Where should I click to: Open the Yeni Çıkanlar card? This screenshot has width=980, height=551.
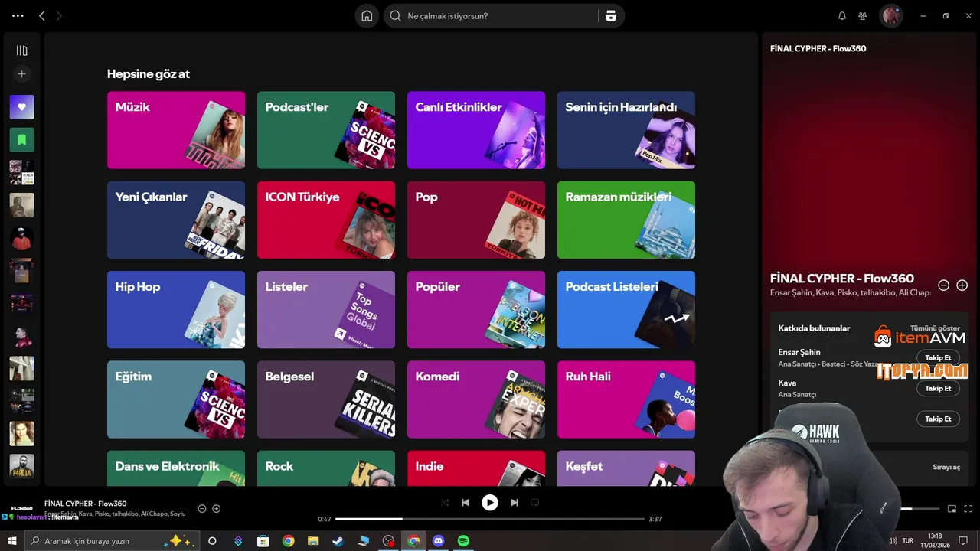point(176,220)
